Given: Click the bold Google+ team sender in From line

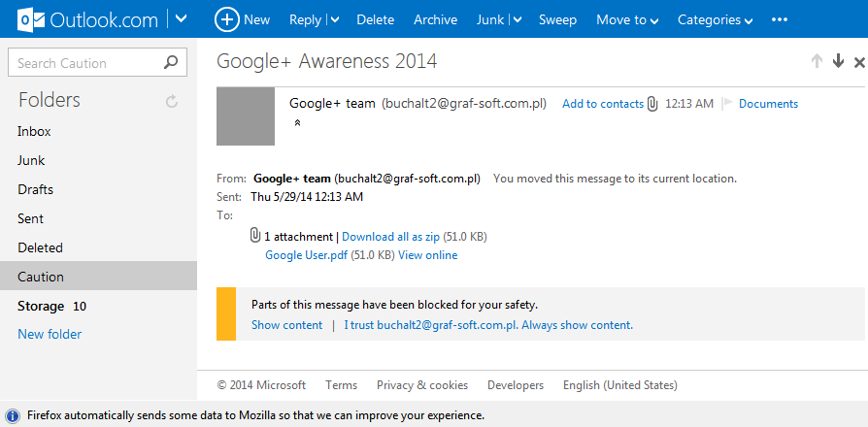Looking at the screenshot, I should coord(291,179).
